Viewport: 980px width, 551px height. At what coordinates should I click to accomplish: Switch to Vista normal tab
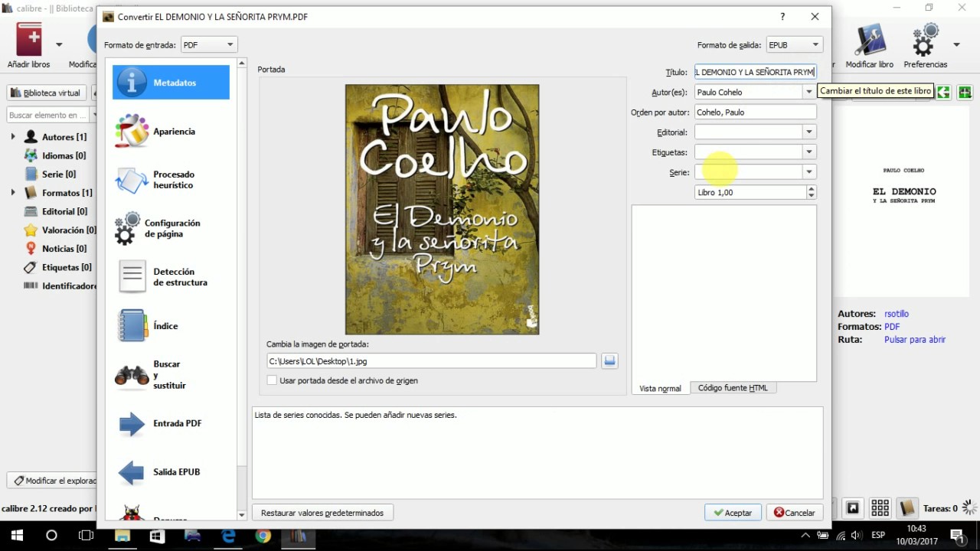click(660, 388)
